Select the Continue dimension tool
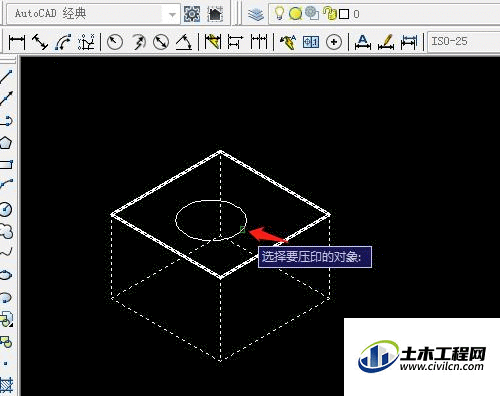The width and height of the screenshot is (500, 396). pos(259,42)
